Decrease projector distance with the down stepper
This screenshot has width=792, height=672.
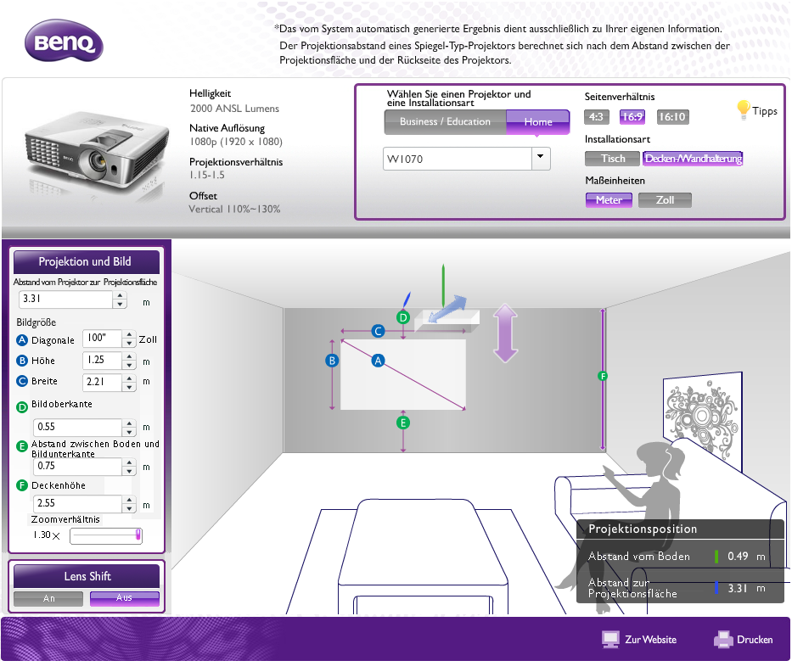tap(120, 305)
